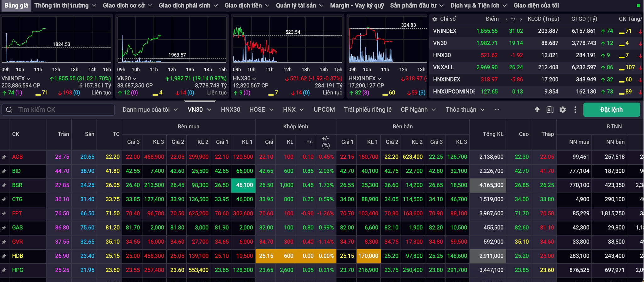Pin the CTG stock row
The width and height of the screenshot is (644, 282).
point(4,199)
